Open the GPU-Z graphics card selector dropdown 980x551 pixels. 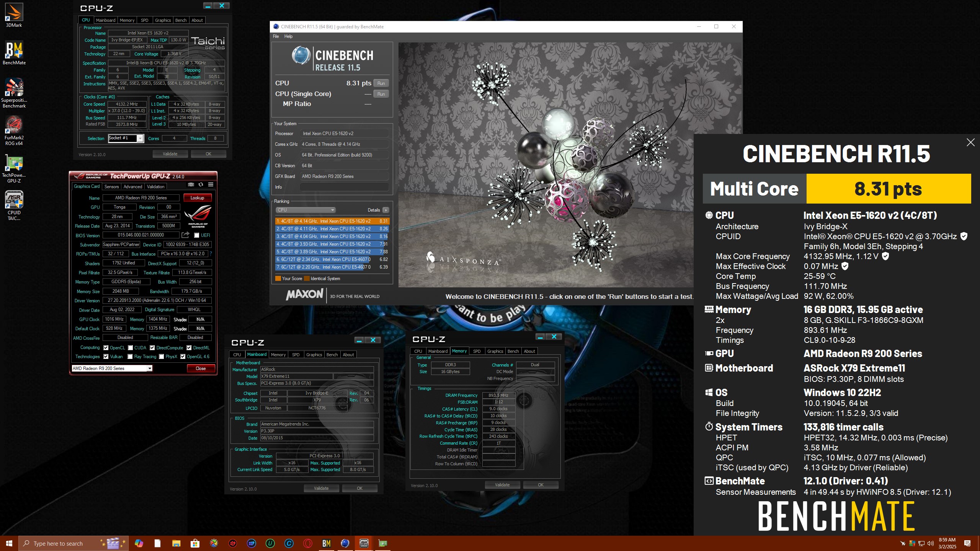(x=112, y=368)
